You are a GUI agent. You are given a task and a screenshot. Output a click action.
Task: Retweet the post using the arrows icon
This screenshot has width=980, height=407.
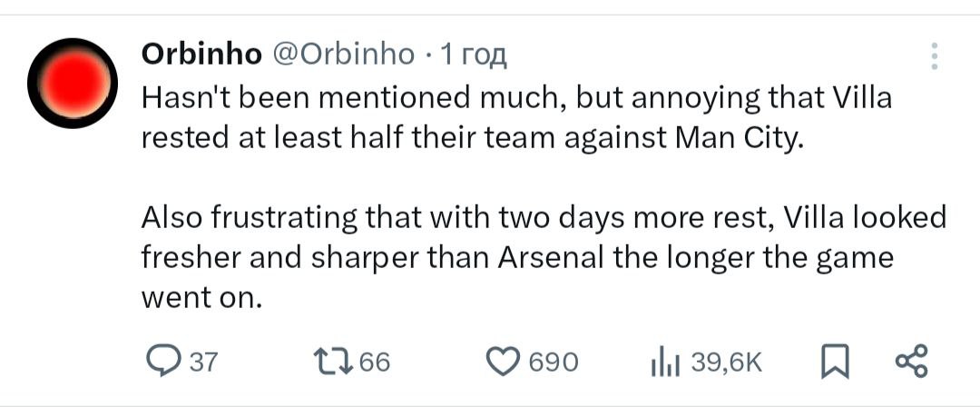pyautogui.click(x=340, y=362)
